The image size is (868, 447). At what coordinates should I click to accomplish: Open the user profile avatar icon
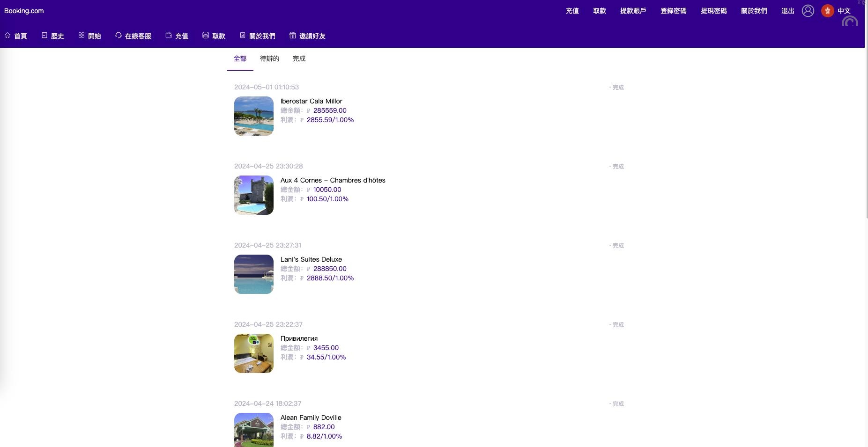pos(808,11)
